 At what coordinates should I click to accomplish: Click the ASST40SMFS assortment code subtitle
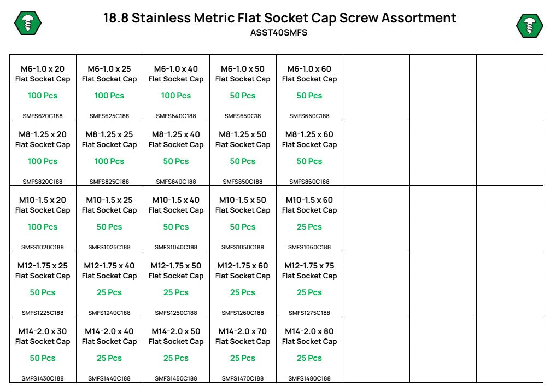279,33
